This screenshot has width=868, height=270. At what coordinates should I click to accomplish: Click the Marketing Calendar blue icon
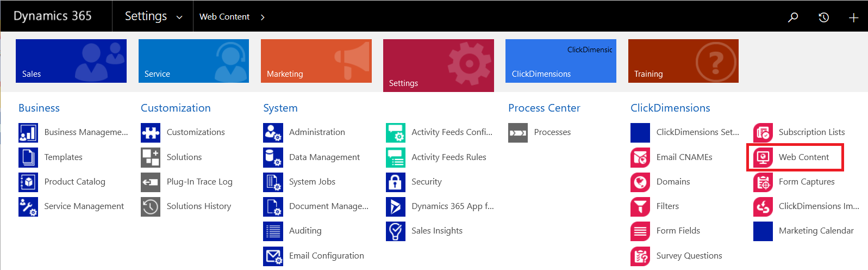763,231
